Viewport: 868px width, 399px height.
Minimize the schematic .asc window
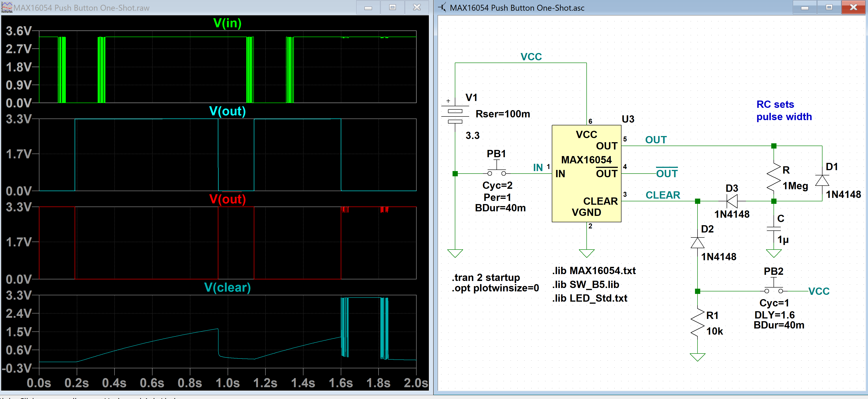pyautogui.click(x=805, y=7)
